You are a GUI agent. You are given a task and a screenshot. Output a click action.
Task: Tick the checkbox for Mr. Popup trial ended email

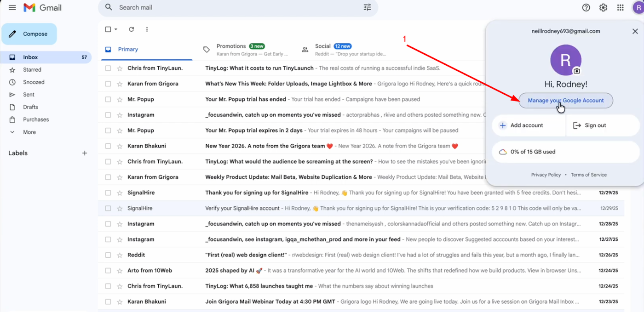point(108,99)
